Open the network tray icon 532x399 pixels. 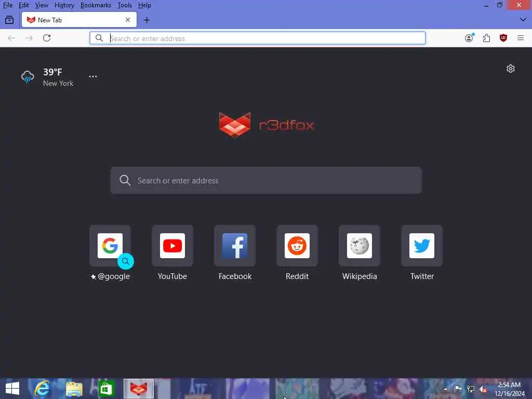point(471,389)
